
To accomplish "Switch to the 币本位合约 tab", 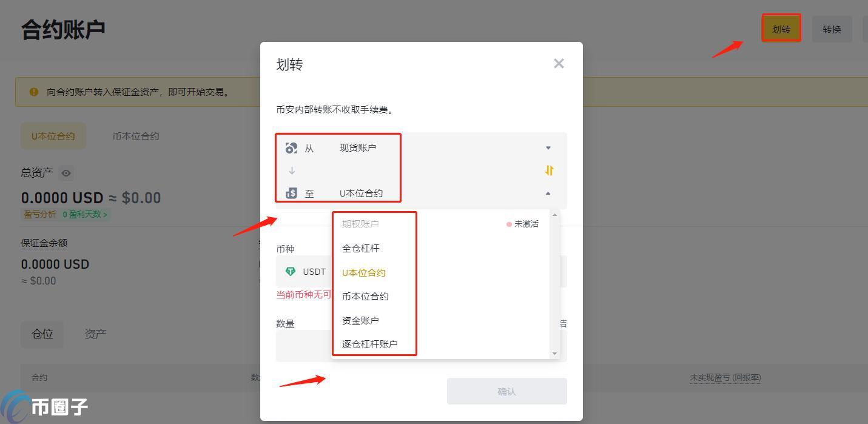I will 136,136.
